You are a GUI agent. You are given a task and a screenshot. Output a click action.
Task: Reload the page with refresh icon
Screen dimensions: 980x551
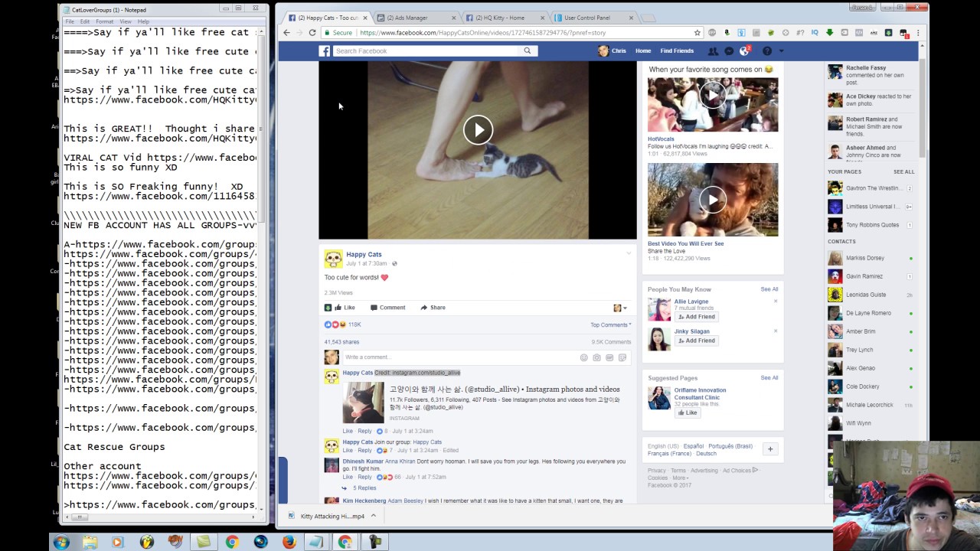tap(312, 33)
